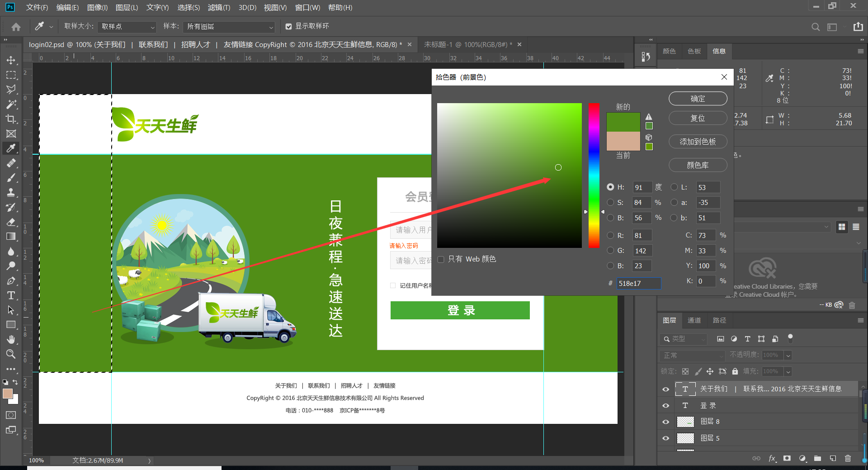The width and height of the screenshot is (868, 470).
Task: Toggle the 显示取样环 checkbox
Action: point(288,27)
